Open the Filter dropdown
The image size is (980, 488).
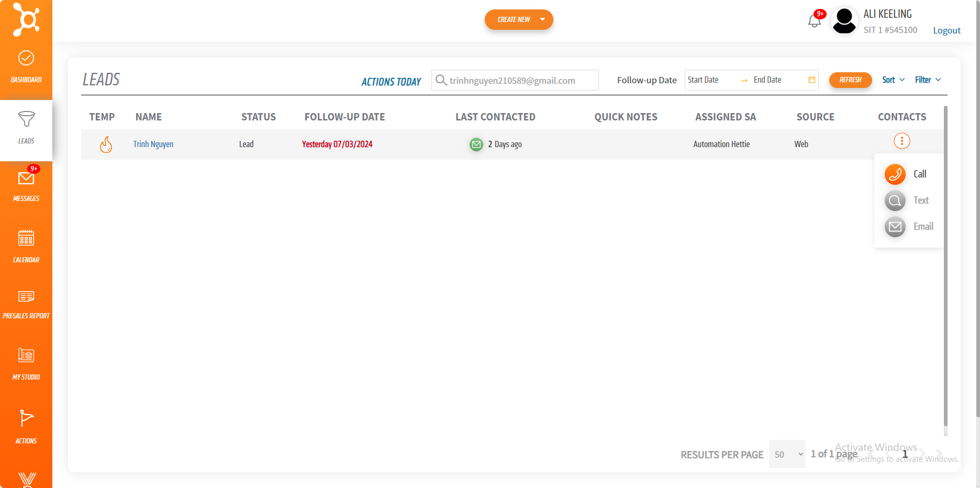[x=928, y=80]
